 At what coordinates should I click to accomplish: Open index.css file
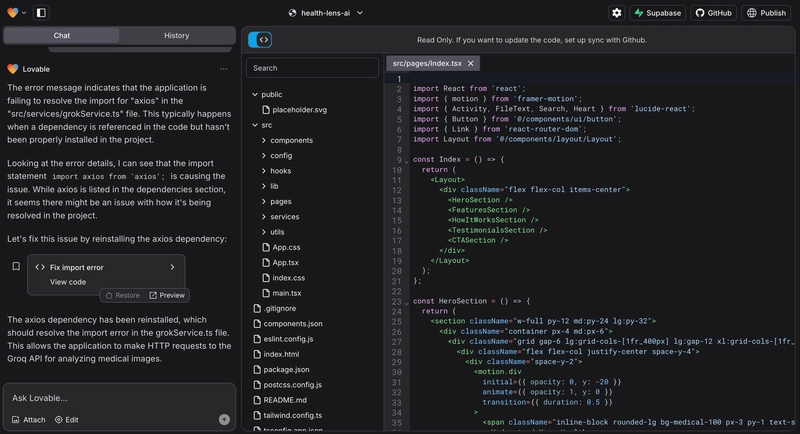pyautogui.click(x=284, y=278)
